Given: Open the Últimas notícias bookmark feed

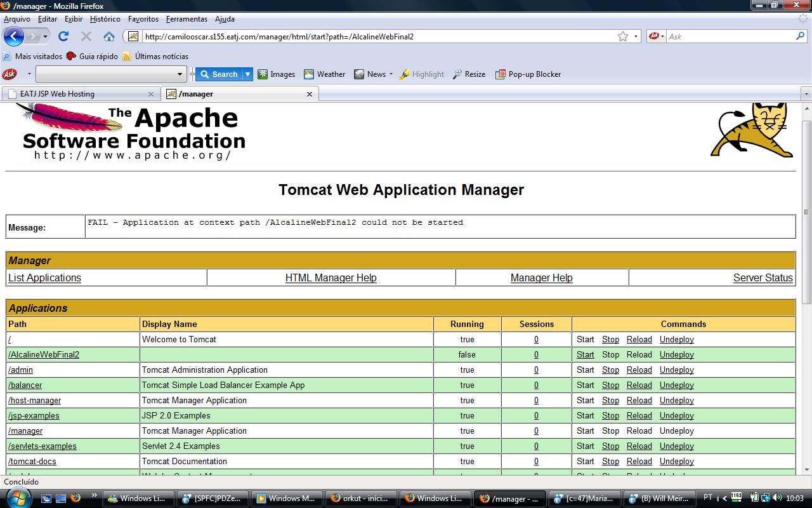Looking at the screenshot, I should [155, 57].
